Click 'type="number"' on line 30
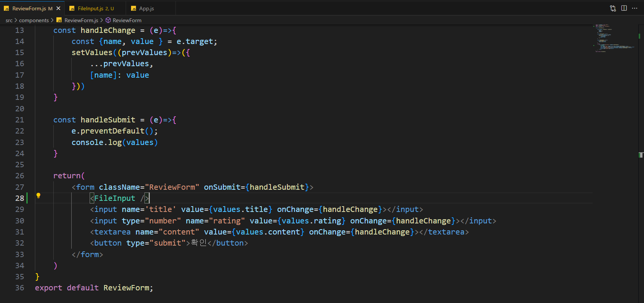 pyautogui.click(x=151, y=221)
